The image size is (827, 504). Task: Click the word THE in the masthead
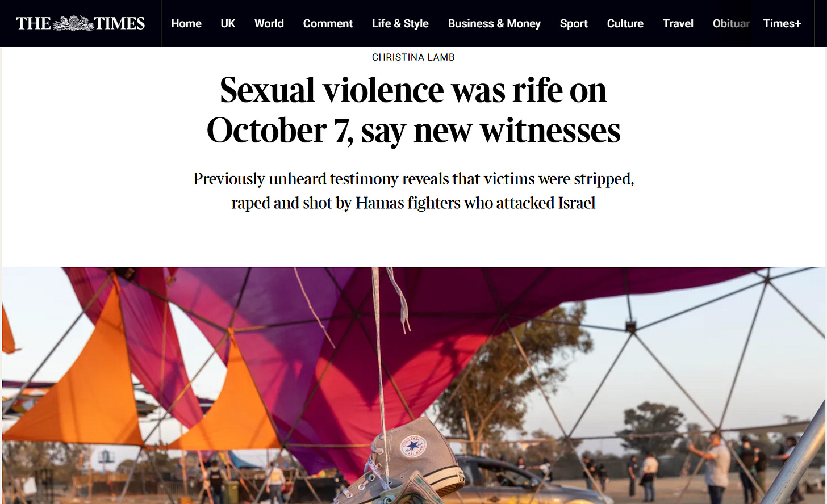(x=34, y=23)
